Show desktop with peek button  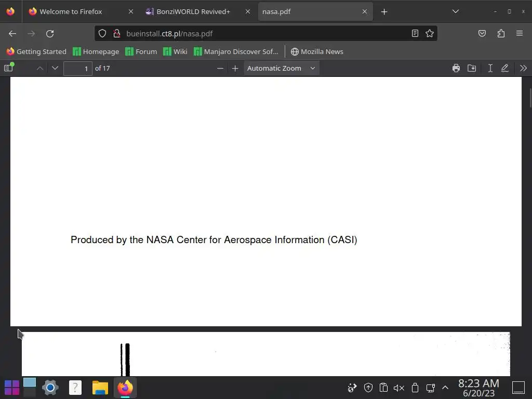point(518,388)
